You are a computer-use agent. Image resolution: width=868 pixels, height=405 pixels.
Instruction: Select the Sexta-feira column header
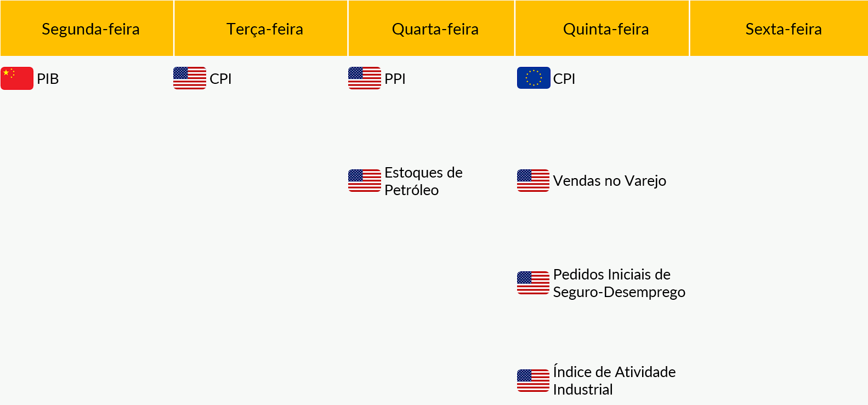pyautogui.click(x=779, y=28)
